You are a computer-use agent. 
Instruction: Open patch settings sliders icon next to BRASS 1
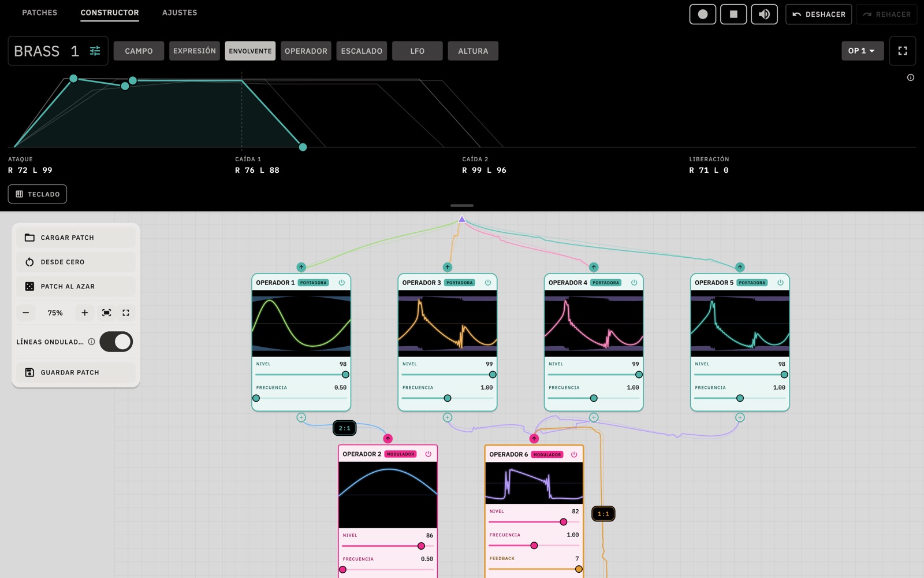[x=95, y=51]
